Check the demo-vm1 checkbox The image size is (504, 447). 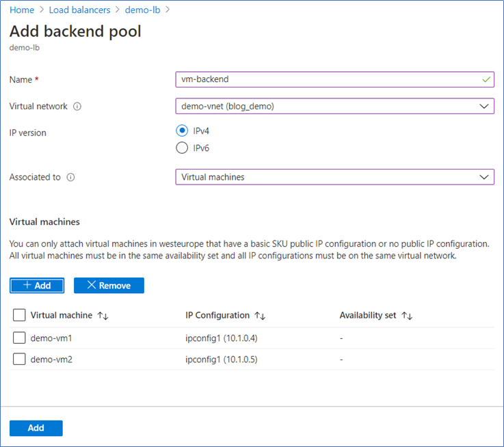(20, 338)
